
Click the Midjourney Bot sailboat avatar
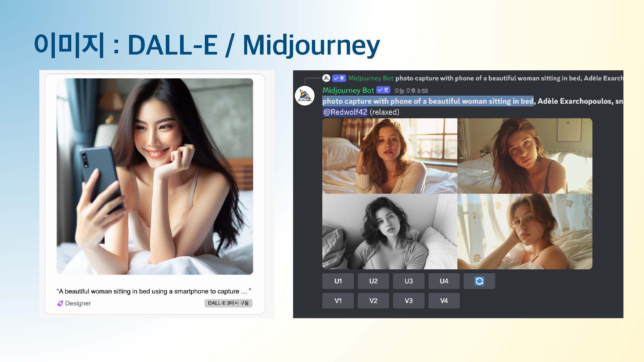(304, 96)
